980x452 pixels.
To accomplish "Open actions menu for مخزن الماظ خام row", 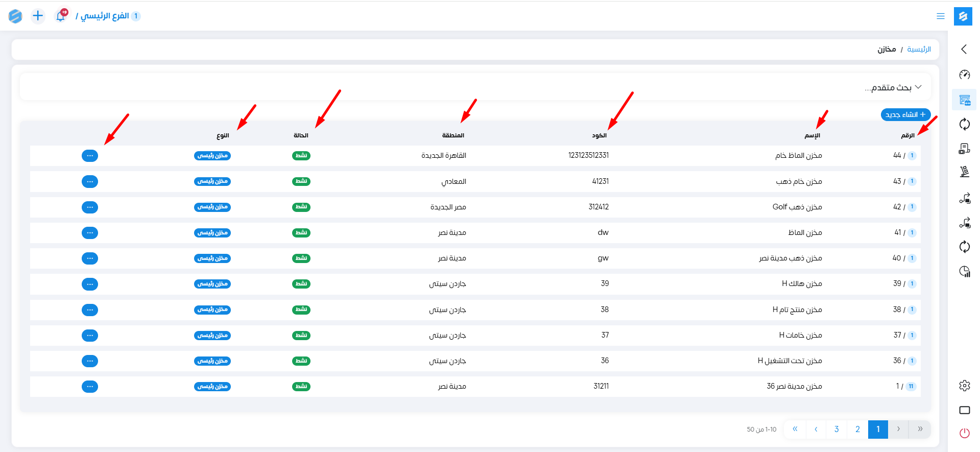I will (90, 156).
